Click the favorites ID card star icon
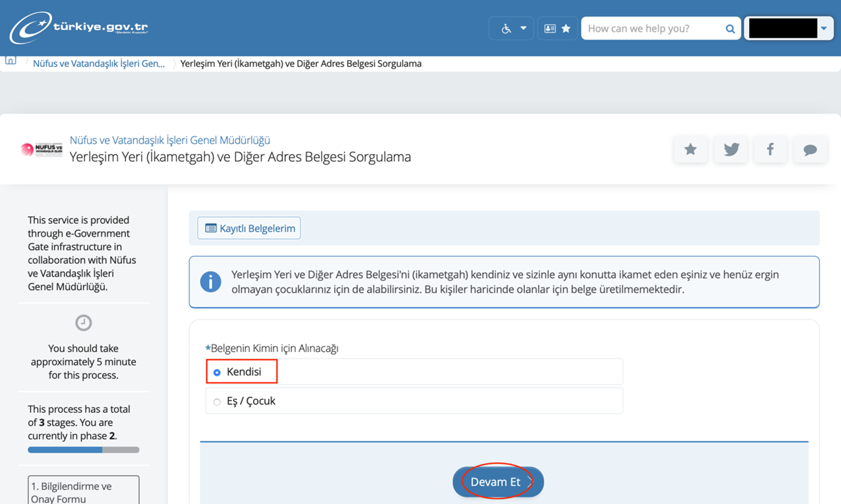The width and height of the screenshot is (841, 504). point(557,28)
